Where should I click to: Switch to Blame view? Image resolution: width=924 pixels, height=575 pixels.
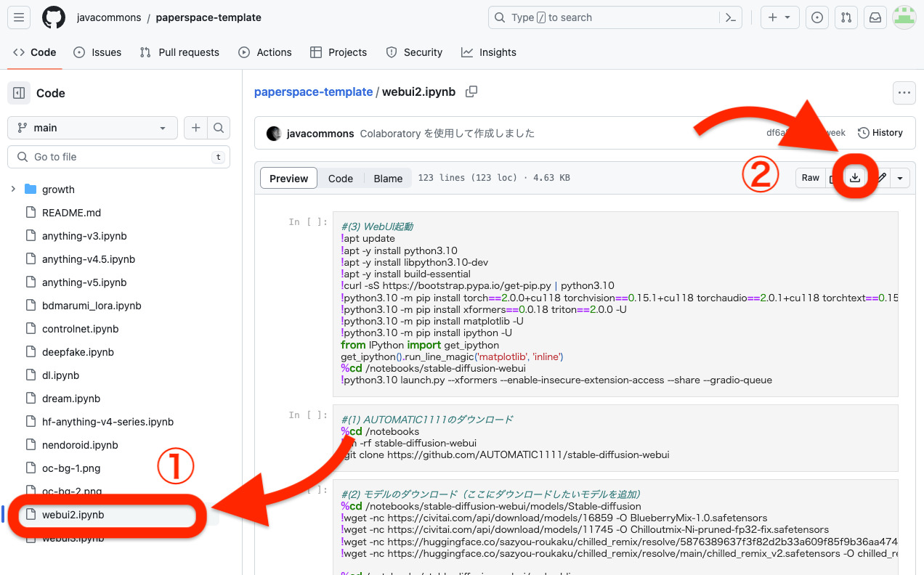point(388,179)
